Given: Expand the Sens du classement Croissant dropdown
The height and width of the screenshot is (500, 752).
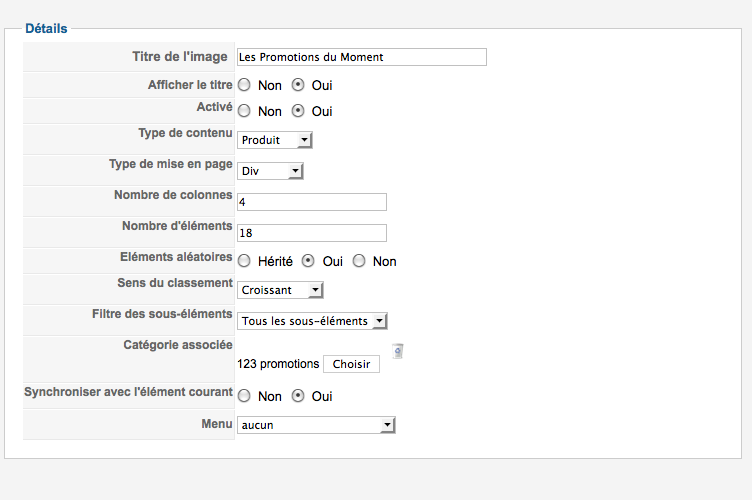Looking at the screenshot, I should [280, 290].
